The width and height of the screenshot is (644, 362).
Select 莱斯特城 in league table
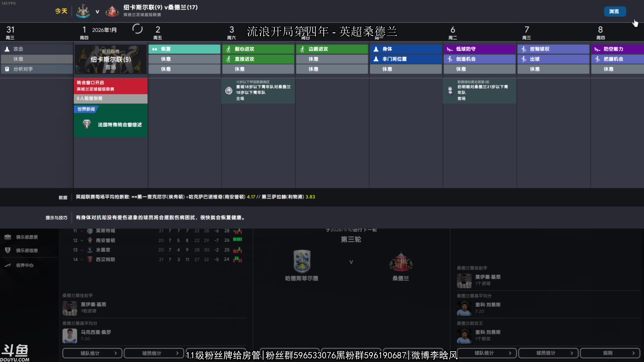tap(105, 231)
